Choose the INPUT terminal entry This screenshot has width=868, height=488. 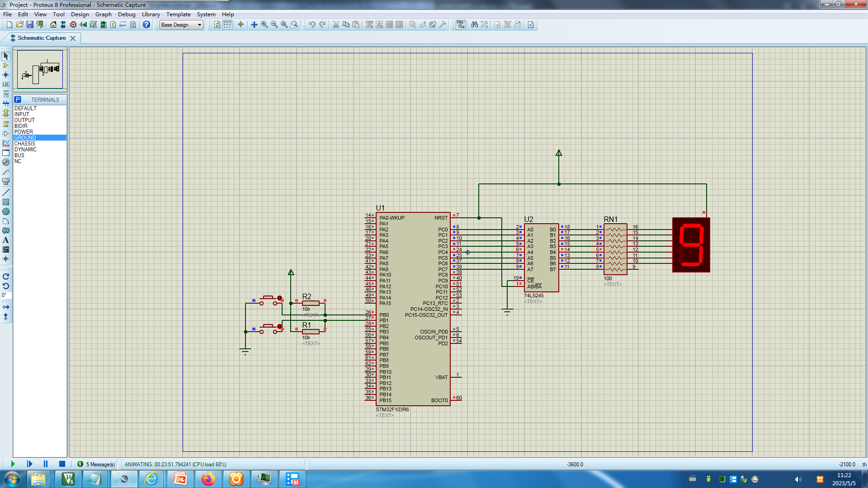tap(22, 114)
